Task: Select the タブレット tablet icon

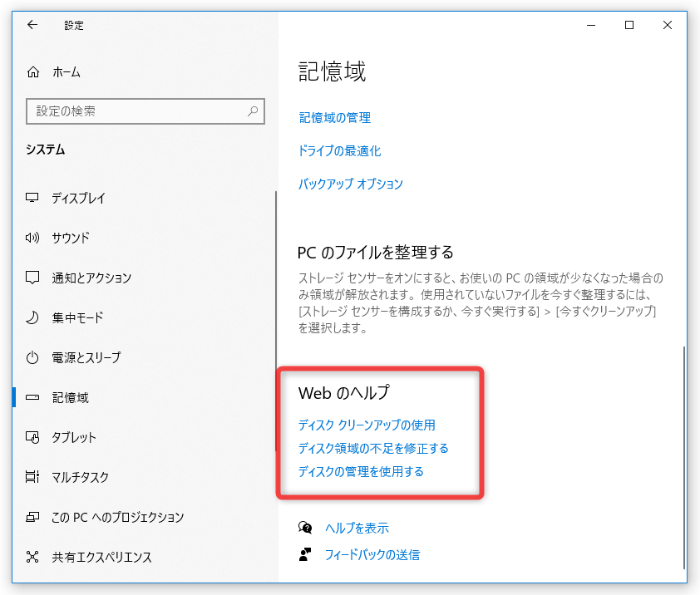Action: 32,437
